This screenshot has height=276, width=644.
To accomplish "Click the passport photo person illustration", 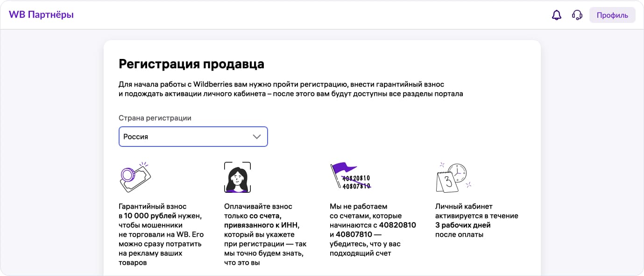I will pyautogui.click(x=238, y=177).
